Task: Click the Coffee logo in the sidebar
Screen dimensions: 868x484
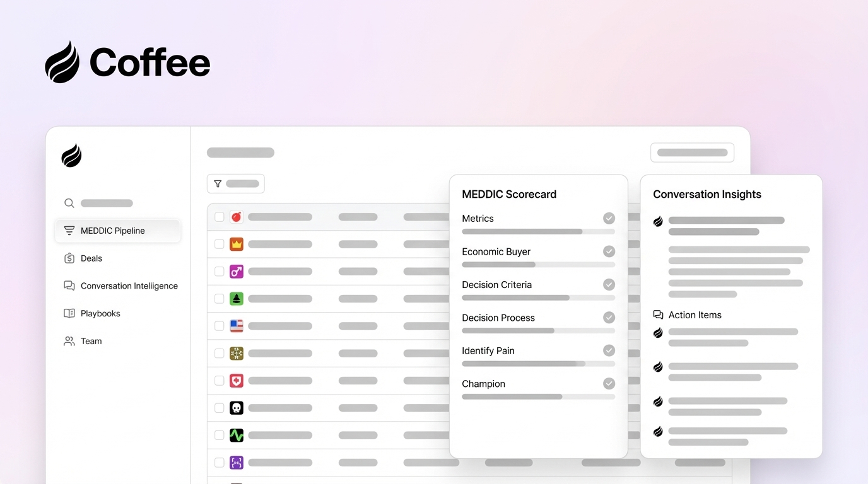Action: point(71,156)
